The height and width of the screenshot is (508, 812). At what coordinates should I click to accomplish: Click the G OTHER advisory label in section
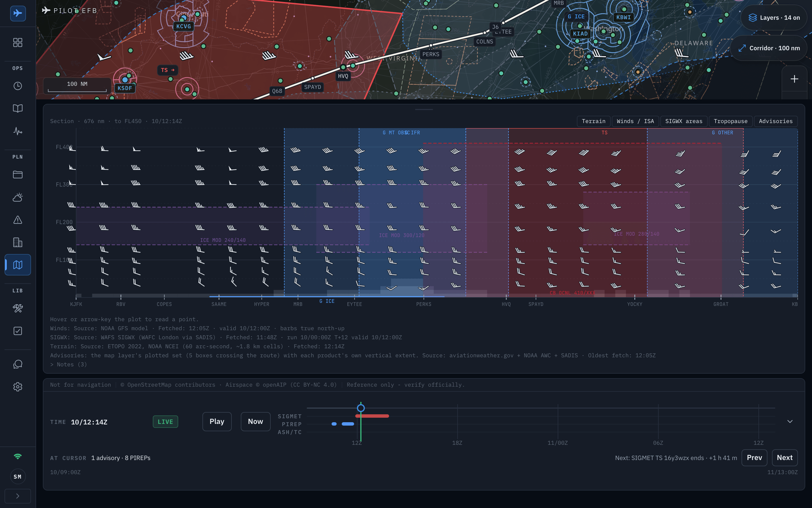(722, 133)
